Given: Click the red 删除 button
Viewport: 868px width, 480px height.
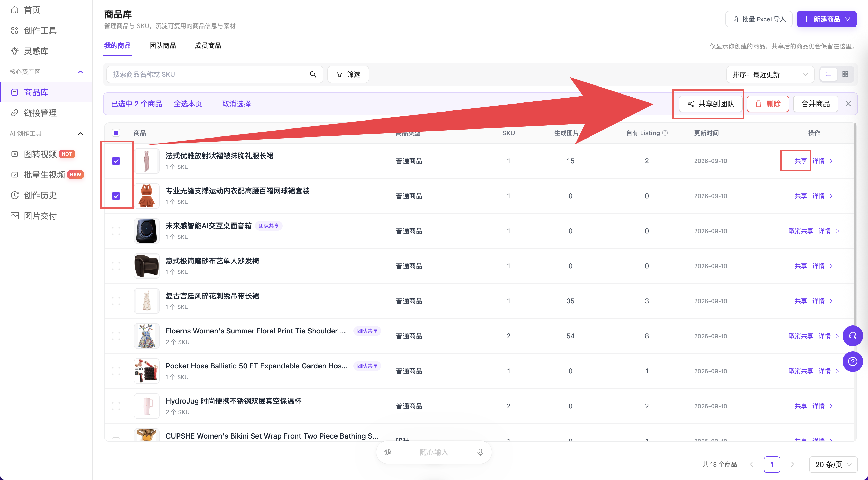Looking at the screenshot, I should tap(768, 104).
